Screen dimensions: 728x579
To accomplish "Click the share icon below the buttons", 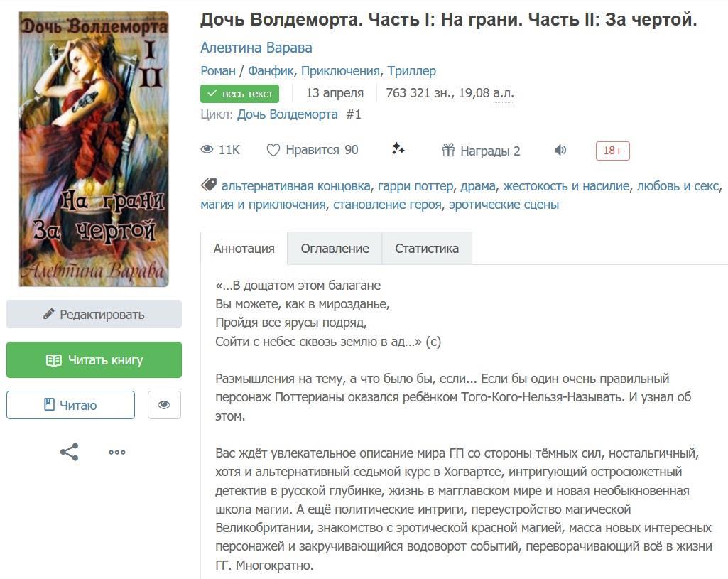I will [69, 452].
